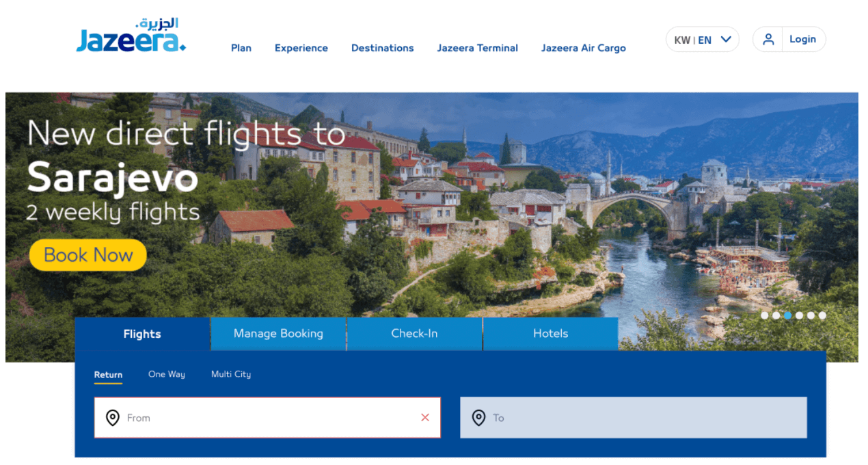Click the location pin in From field
The image size is (868, 465).
[x=113, y=418]
